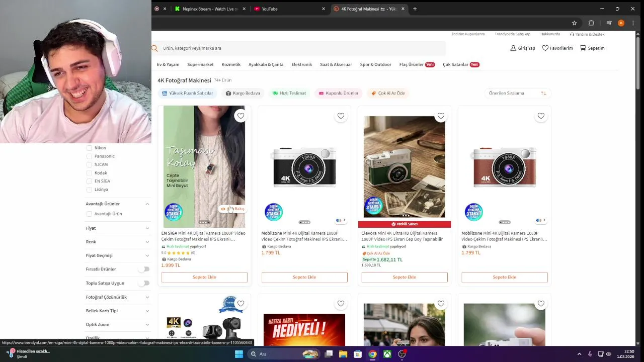The image size is (644, 362).
Task: Expand Fotoğraf Çözünürlük filter
Action: pyautogui.click(x=147, y=297)
